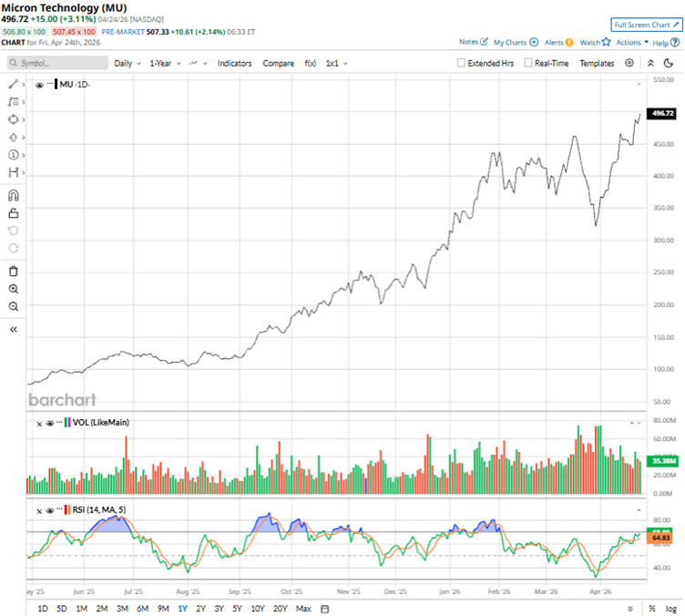This screenshot has width=685, height=616.
Task: Open the date range calendar icon
Action: (x=324, y=609)
